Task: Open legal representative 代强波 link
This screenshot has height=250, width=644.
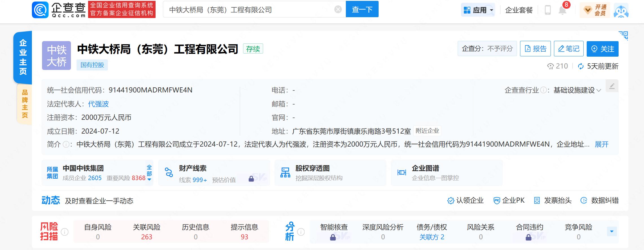Action: pyautogui.click(x=98, y=104)
